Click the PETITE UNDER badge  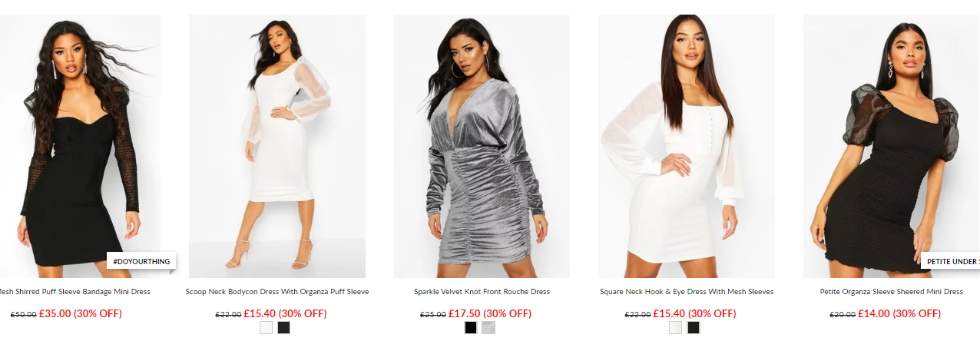click(951, 261)
